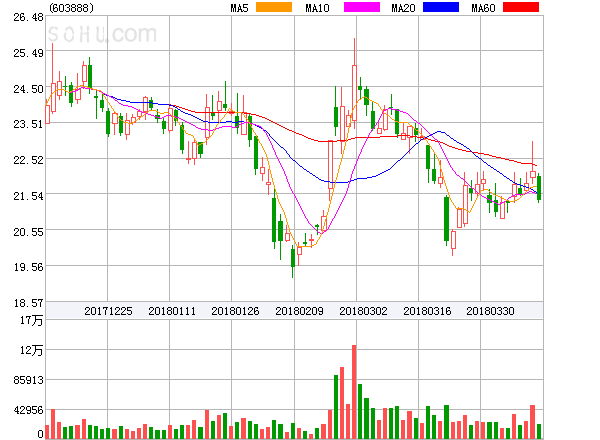Click the MA60 legend label
This screenshot has width=600, height=440.
(483, 8)
